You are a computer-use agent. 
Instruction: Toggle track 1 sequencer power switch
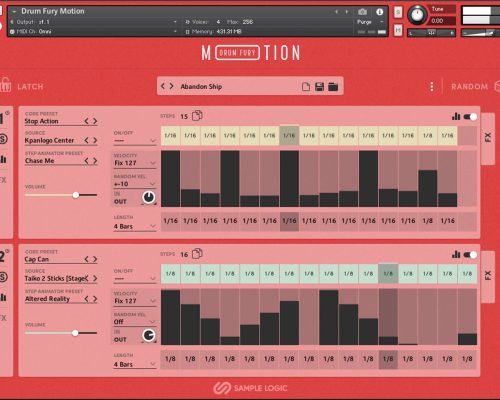click(x=470, y=117)
